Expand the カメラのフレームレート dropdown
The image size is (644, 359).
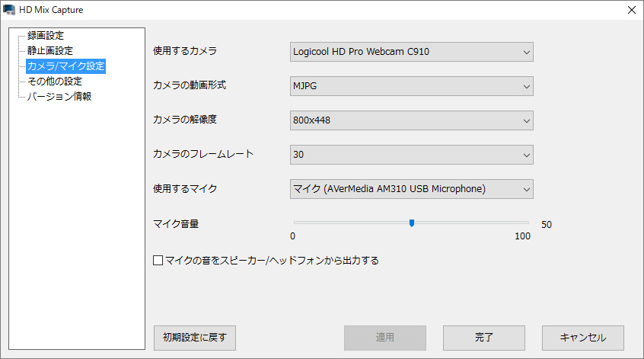pos(411,155)
